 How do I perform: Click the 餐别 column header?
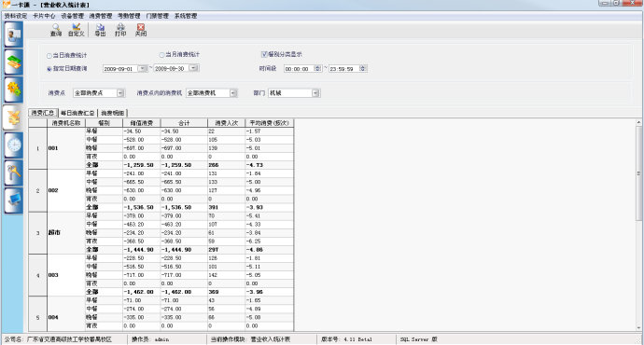(104, 123)
